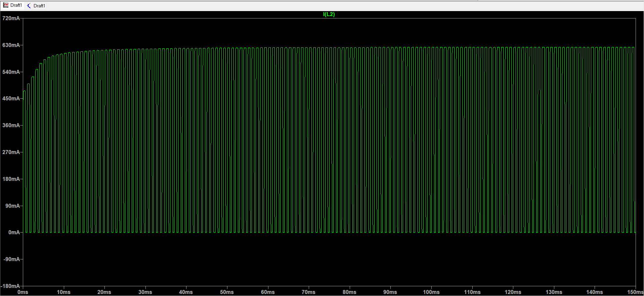Select the Draft1 waveform plot tab

pyautogui.click(x=13, y=5)
